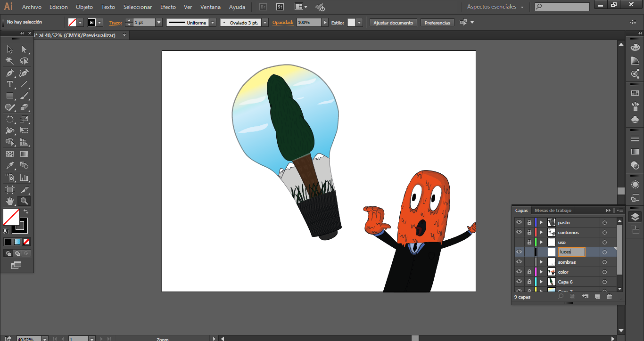The width and height of the screenshot is (644, 341).
Task: Choose the Hand tool
Action: (9, 201)
